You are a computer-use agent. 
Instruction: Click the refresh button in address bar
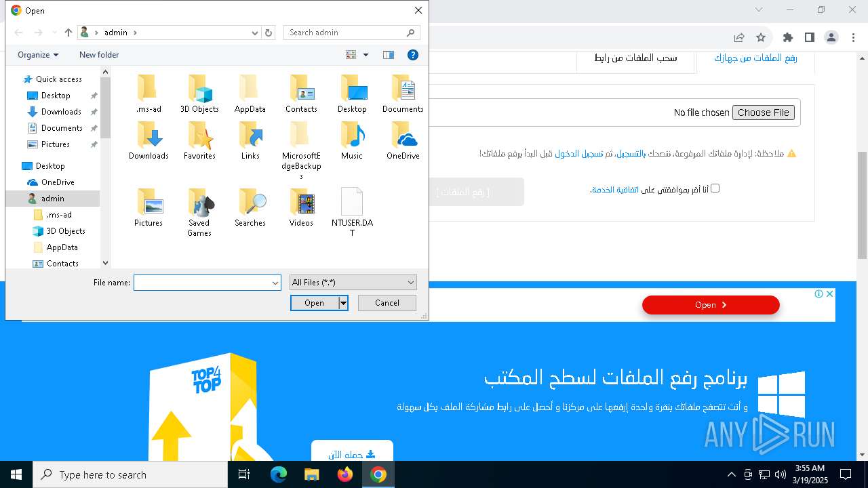point(269,33)
